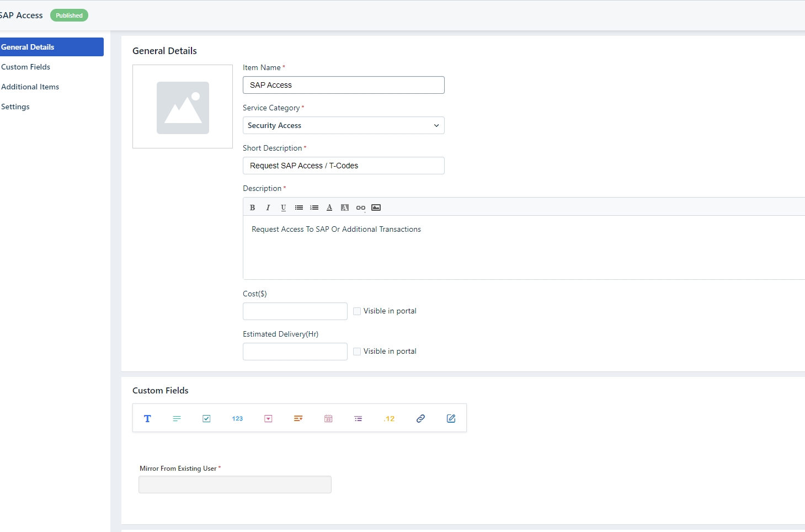Viewport: 805px width, 532px height.
Task: Add a date calendar custom field
Action: [x=328, y=418]
